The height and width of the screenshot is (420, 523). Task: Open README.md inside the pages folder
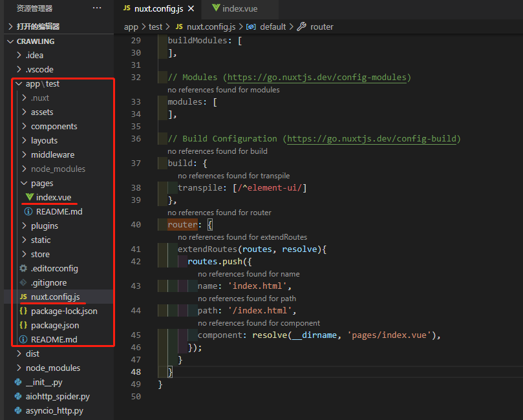pyautogui.click(x=59, y=212)
